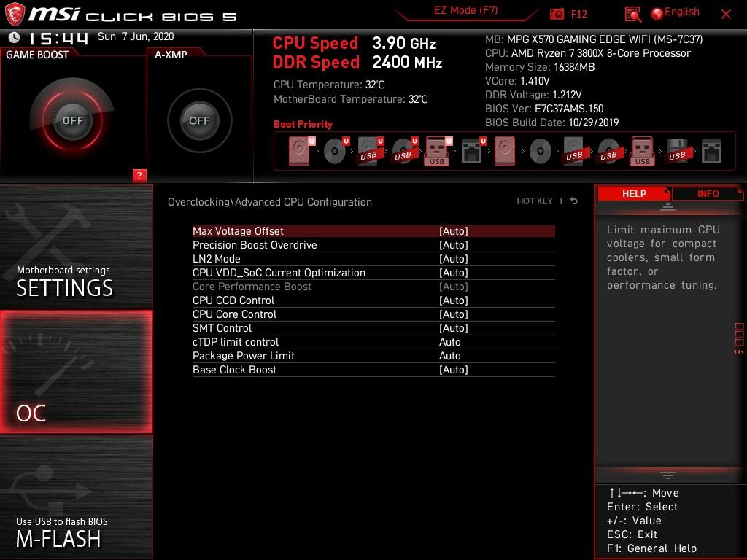This screenshot has width=747, height=560.
Task: Open Precision Boost Overdrive [Auto] value
Action: (454, 245)
